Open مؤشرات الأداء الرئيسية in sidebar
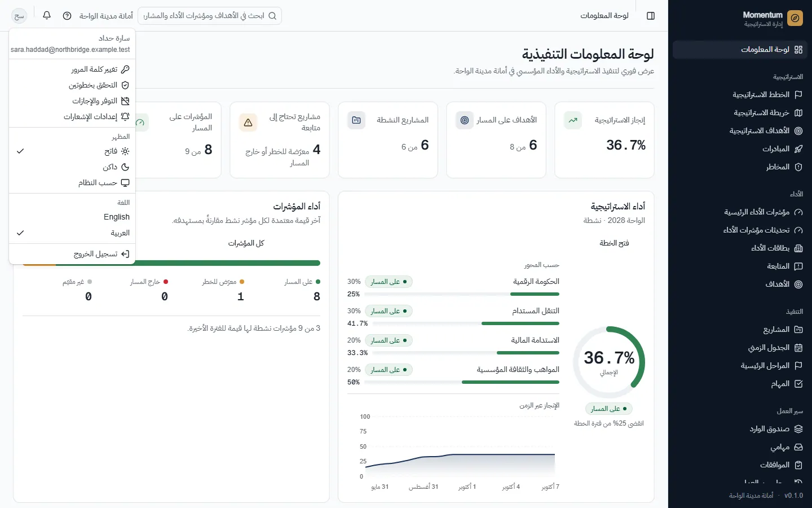Screen dimensions: 812x508 coord(740,212)
